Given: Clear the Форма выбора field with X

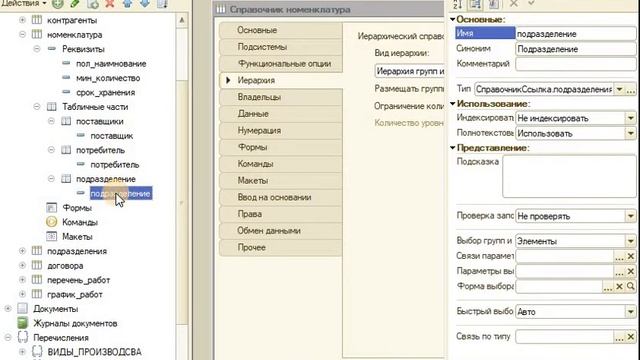Looking at the screenshot, I should [x=619, y=287].
